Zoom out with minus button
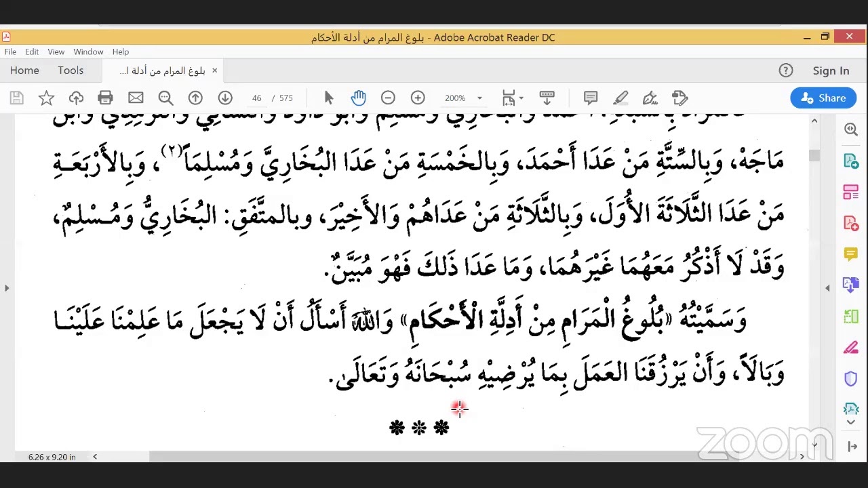The image size is (868, 488). point(388,98)
